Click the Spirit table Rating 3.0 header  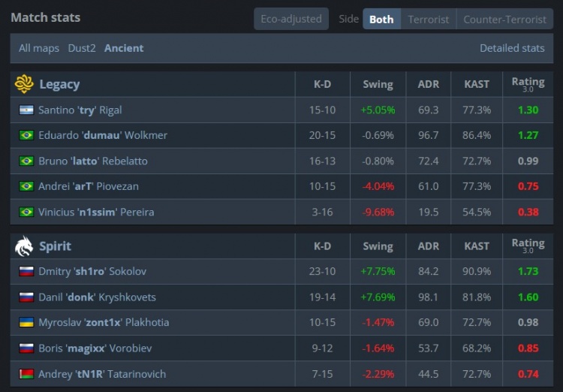[x=528, y=246]
